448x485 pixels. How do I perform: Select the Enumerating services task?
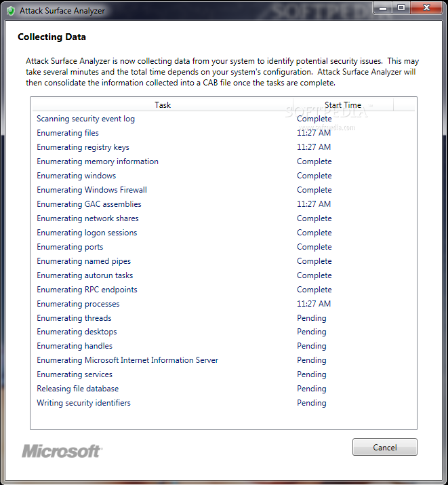(x=224, y=374)
